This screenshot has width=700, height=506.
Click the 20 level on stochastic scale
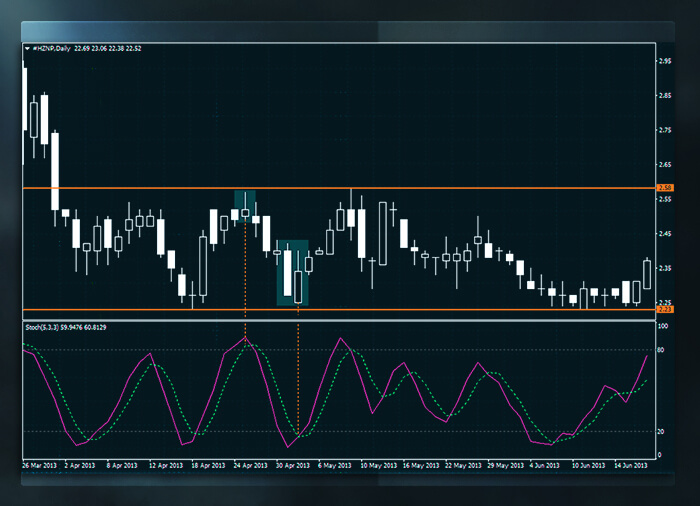pos(662,431)
